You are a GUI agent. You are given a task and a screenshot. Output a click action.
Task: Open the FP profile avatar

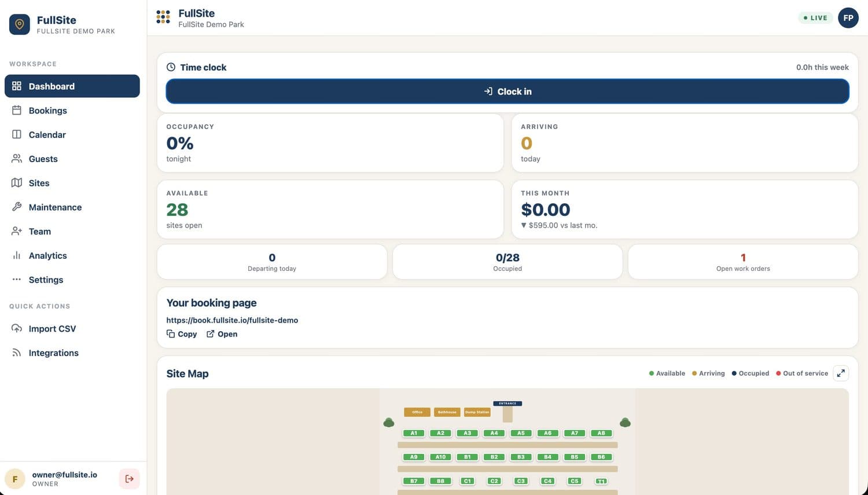pyautogui.click(x=848, y=17)
